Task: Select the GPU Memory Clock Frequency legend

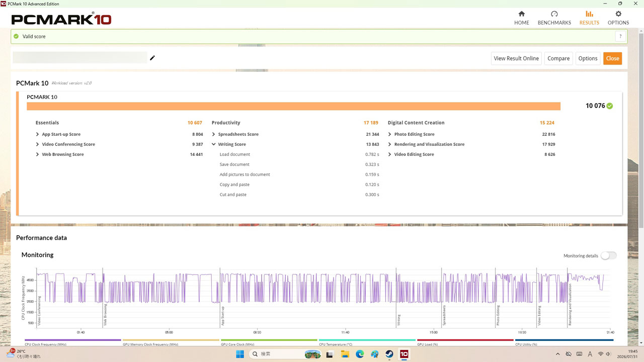Action: point(171,342)
